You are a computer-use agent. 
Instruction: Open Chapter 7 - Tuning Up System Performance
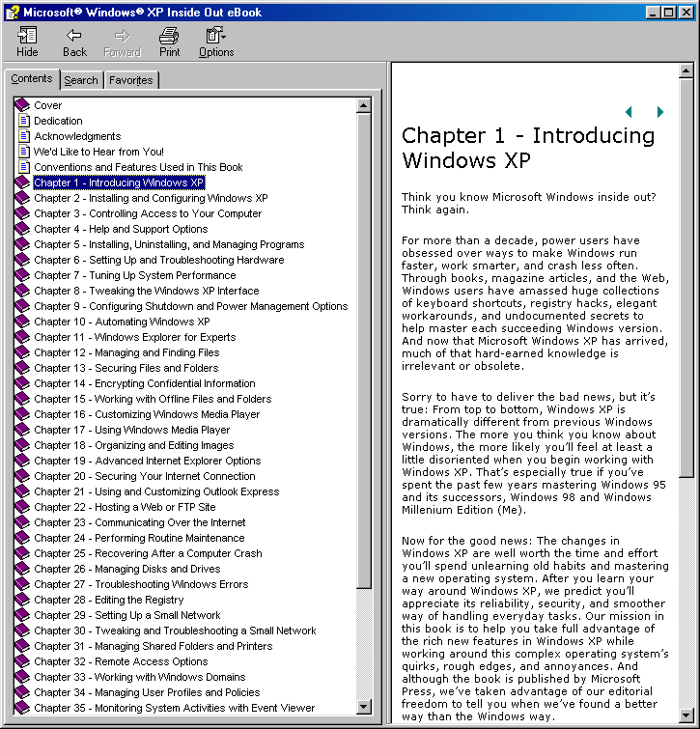[135, 275]
